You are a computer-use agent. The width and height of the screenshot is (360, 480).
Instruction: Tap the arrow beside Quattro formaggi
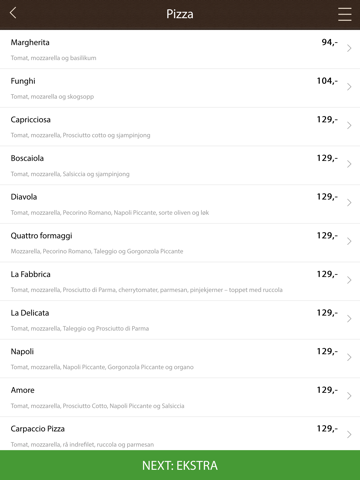[349, 242]
